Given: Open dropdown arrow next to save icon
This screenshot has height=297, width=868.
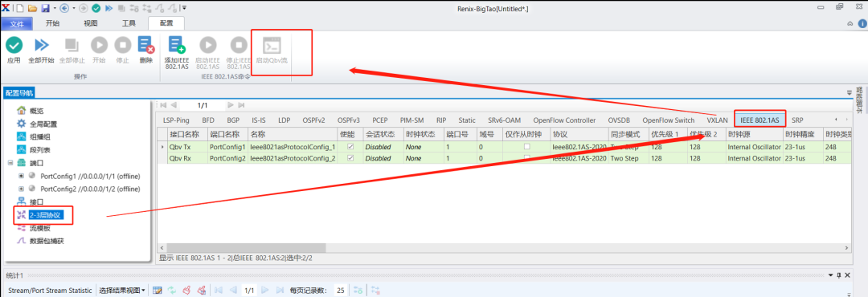Looking at the screenshot, I should (x=54, y=8).
